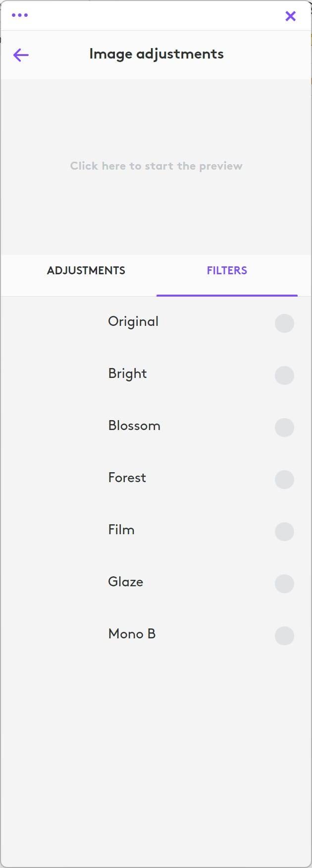
Task: Click the Original filter label
Action: point(133,322)
